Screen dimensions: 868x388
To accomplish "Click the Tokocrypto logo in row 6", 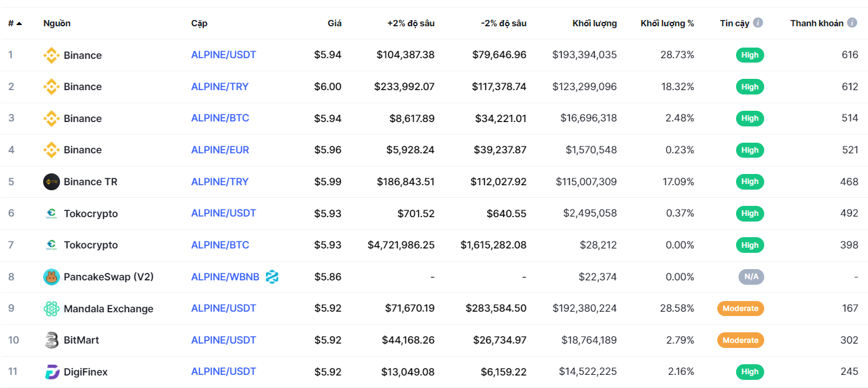I will (x=51, y=213).
